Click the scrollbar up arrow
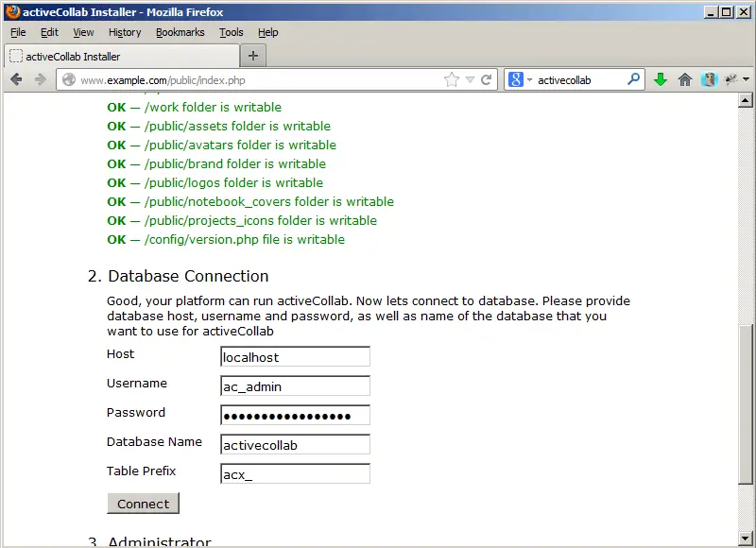This screenshot has width=756, height=548. 746,101
